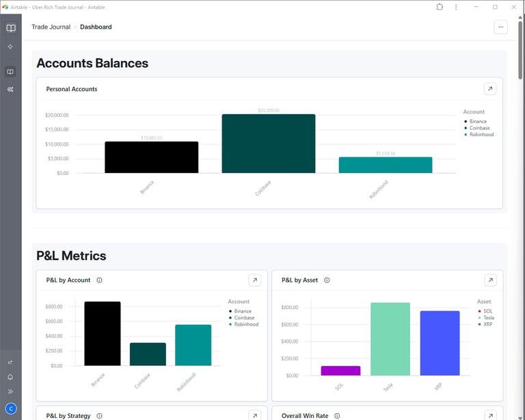Click the sparkle AI assistant sidebar icon
Screen dimensions: 525x420
tap(10, 47)
